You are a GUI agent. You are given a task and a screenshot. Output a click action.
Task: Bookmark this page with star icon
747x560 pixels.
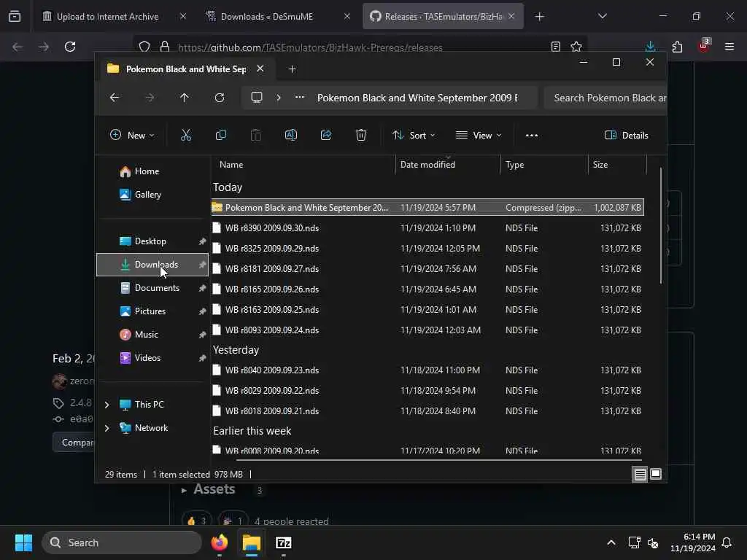pos(576,47)
